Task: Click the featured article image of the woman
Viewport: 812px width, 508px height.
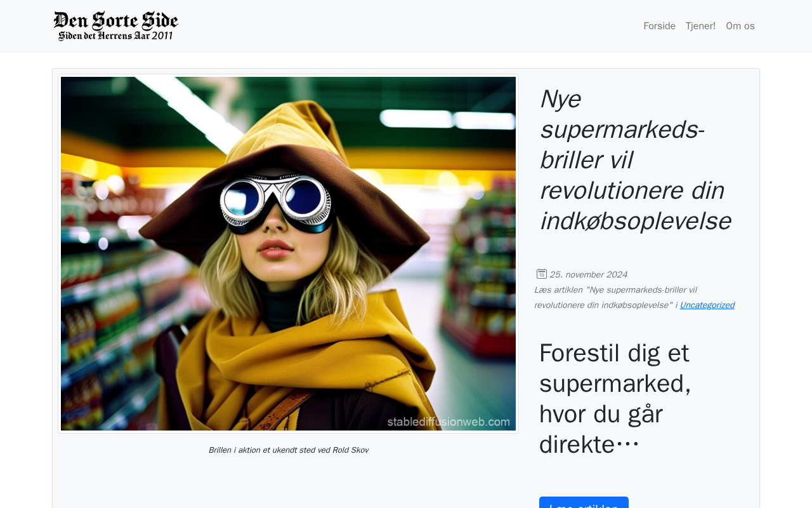Action: click(288, 253)
